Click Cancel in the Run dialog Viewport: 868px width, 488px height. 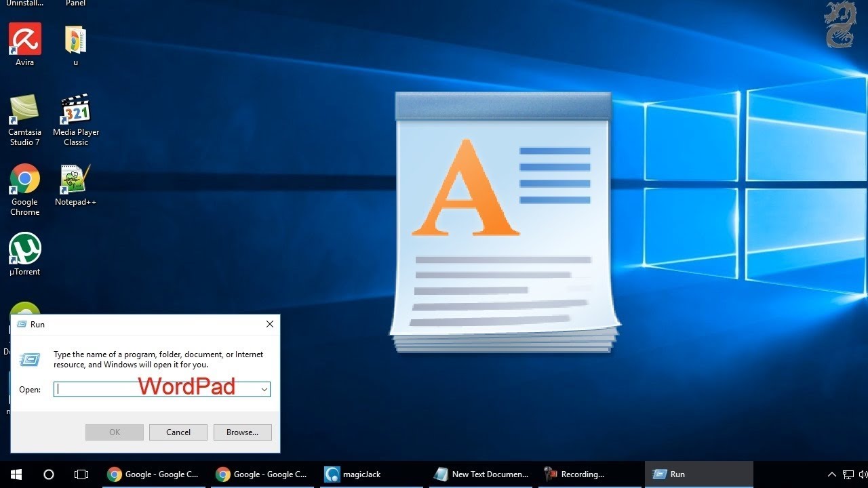tap(178, 432)
